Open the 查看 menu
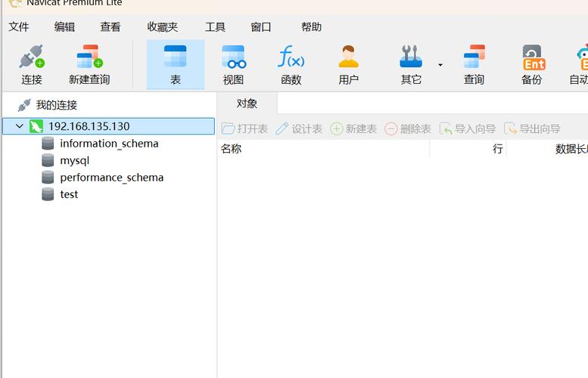Image resolution: width=588 pixels, height=378 pixels. (x=110, y=26)
